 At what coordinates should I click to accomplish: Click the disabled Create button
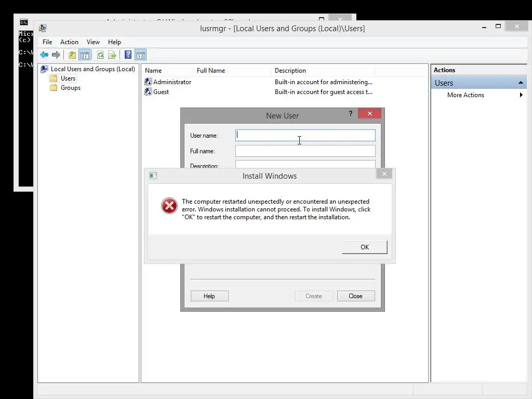coord(314,296)
